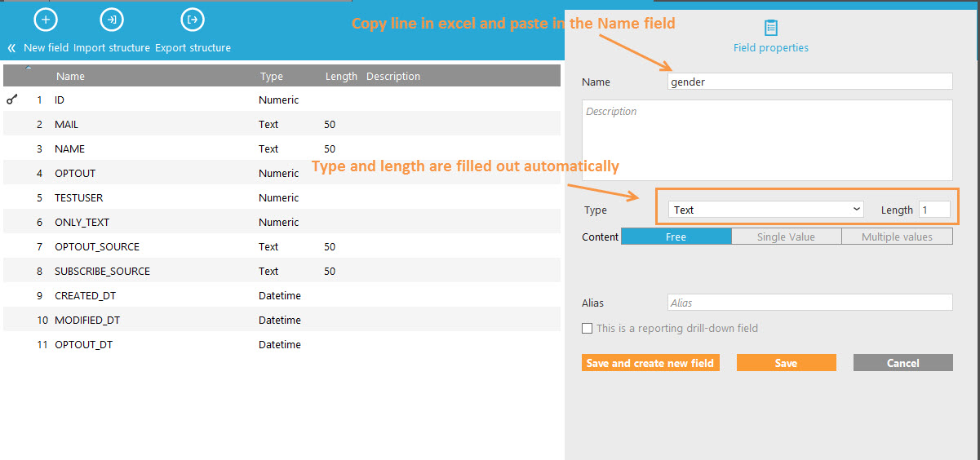This screenshot has width=980, height=460.
Task: Click the New field plus icon
Action: 46,20
